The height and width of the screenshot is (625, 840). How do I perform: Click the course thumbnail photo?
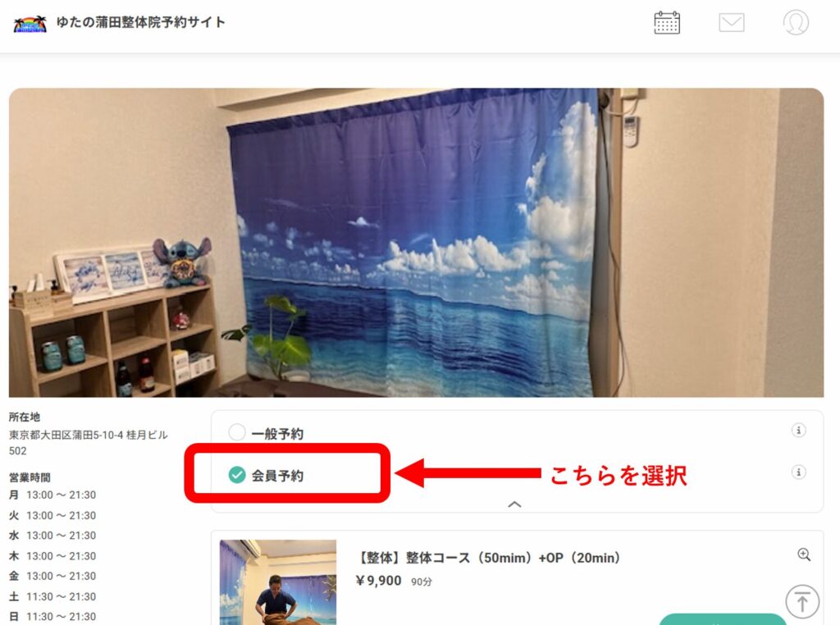click(x=278, y=582)
